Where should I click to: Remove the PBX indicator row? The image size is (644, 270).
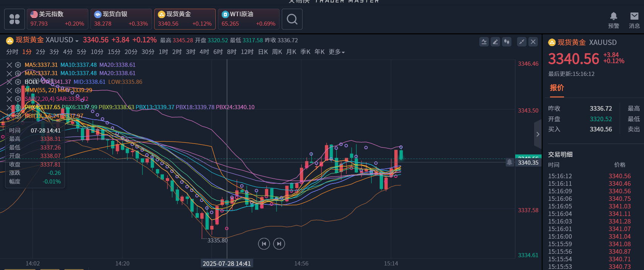coord(9,108)
